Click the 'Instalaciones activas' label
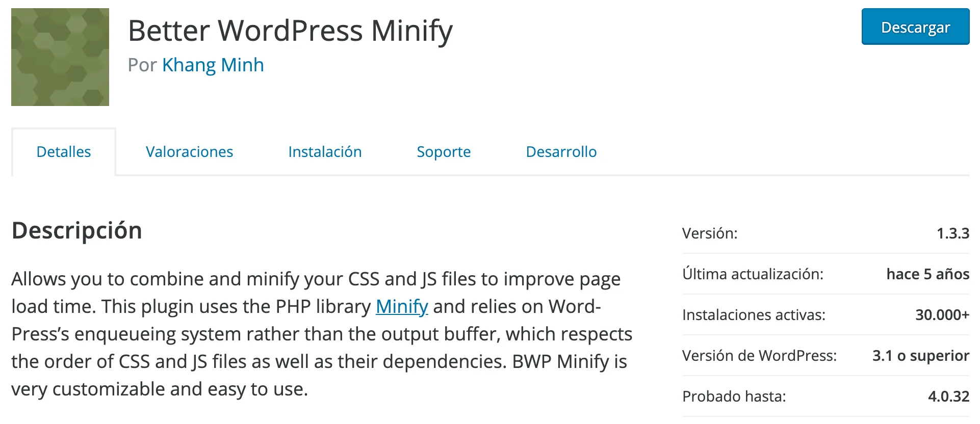 click(754, 315)
